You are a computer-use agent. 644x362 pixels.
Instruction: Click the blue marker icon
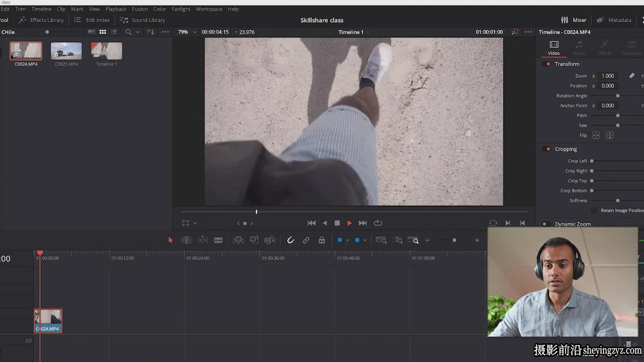coord(357,240)
